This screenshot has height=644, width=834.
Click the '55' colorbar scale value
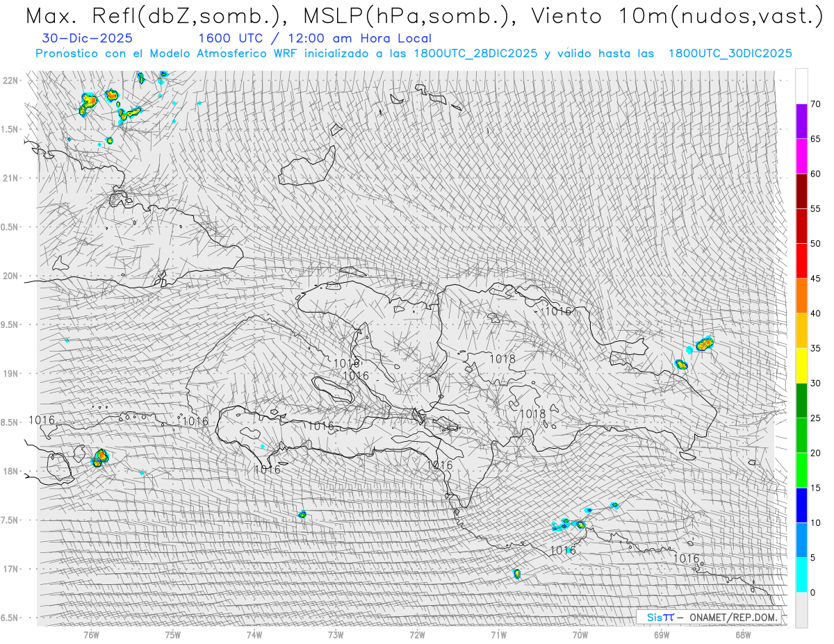815,208
